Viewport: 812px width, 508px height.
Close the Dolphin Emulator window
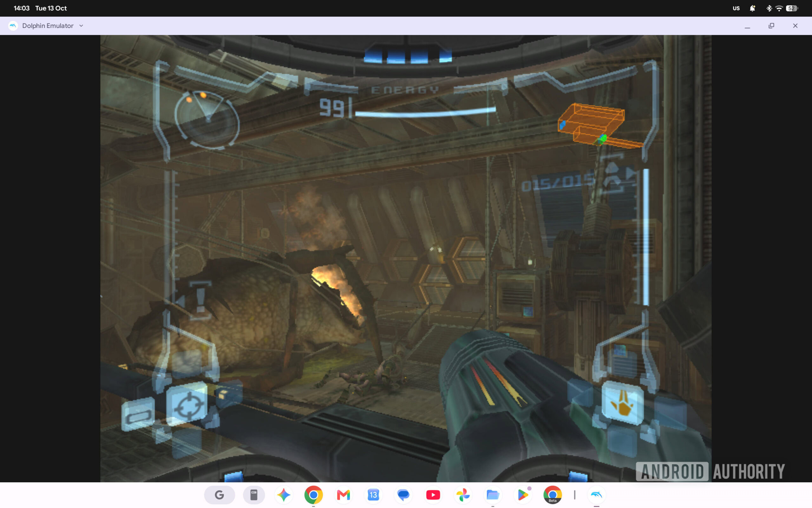point(795,26)
